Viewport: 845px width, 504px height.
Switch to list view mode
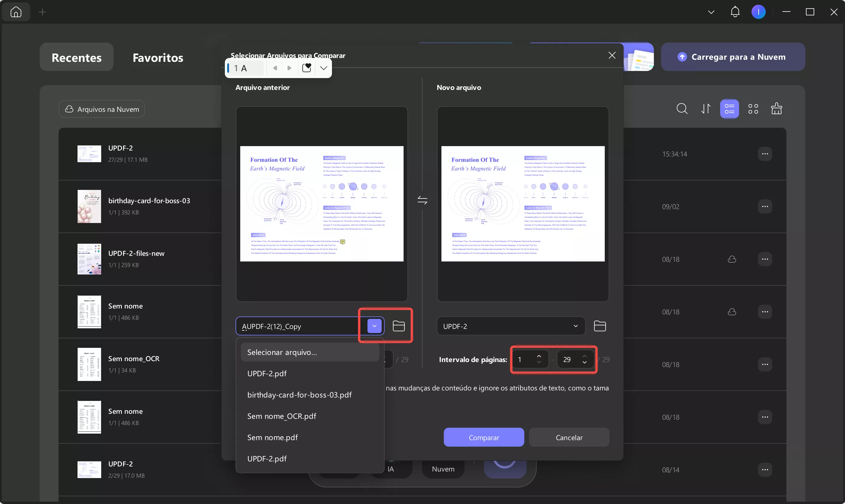pos(729,109)
